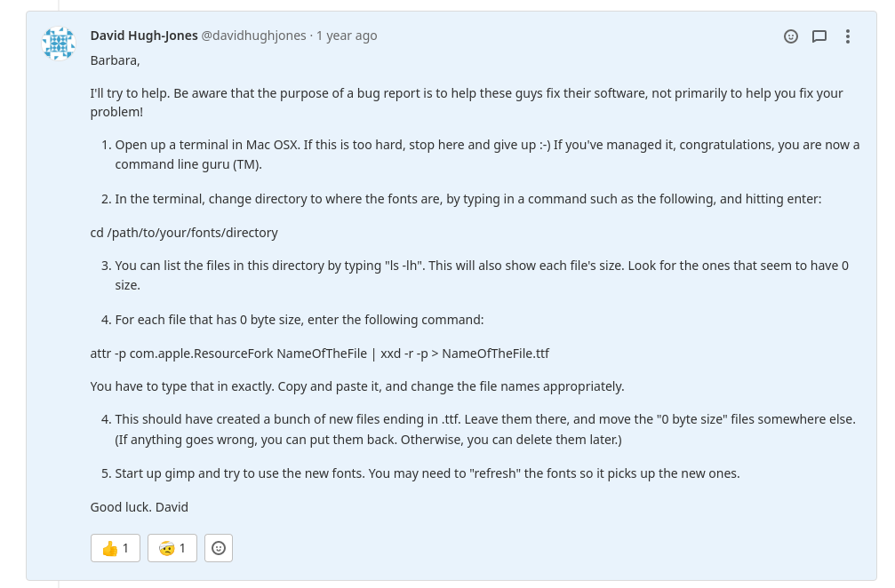The height and width of the screenshot is (588, 895).
Task: Toggle the bandaged face emoji reaction
Action: (x=172, y=548)
